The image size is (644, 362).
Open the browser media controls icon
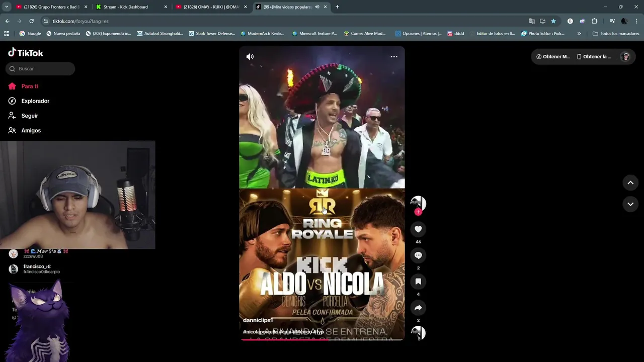612,21
